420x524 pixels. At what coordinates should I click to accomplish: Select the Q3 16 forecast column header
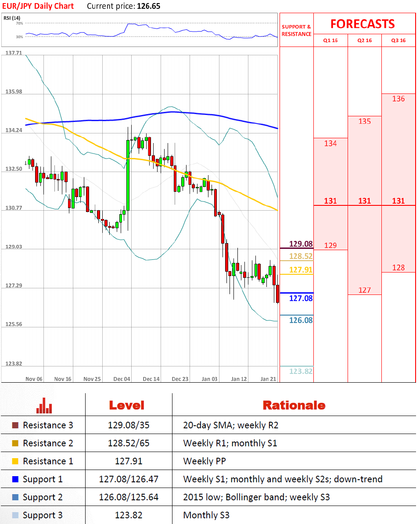(x=398, y=40)
